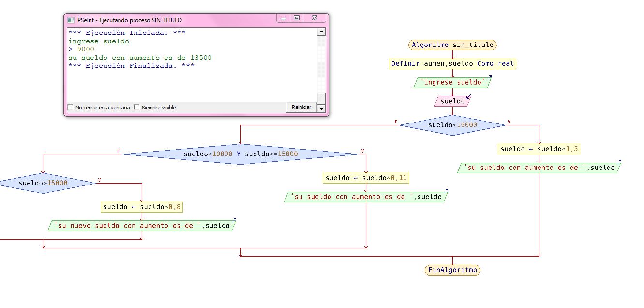644x308 pixels.
Task: Click the "Definir aumen,sueldo Como real" block
Action: (x=452, y=63)
